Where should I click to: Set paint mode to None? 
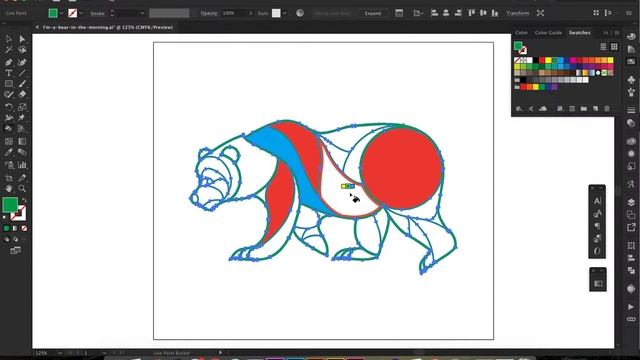(24, 228)
